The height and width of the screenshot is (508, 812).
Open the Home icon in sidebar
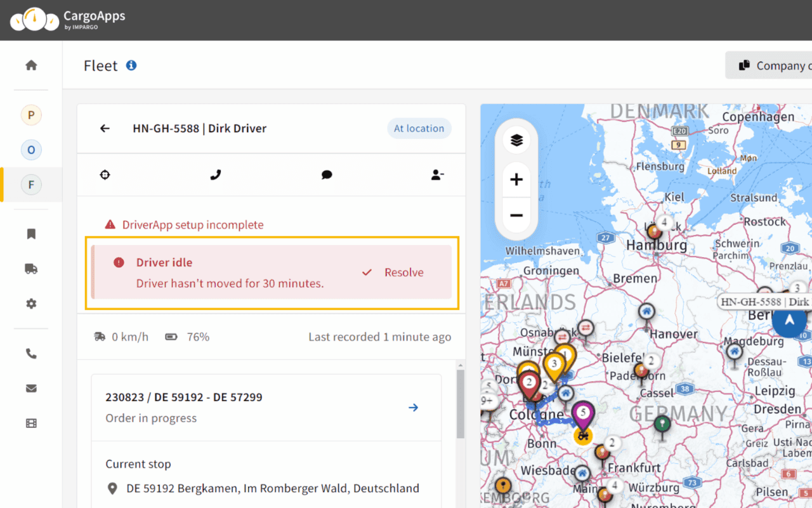pos(31,65)
